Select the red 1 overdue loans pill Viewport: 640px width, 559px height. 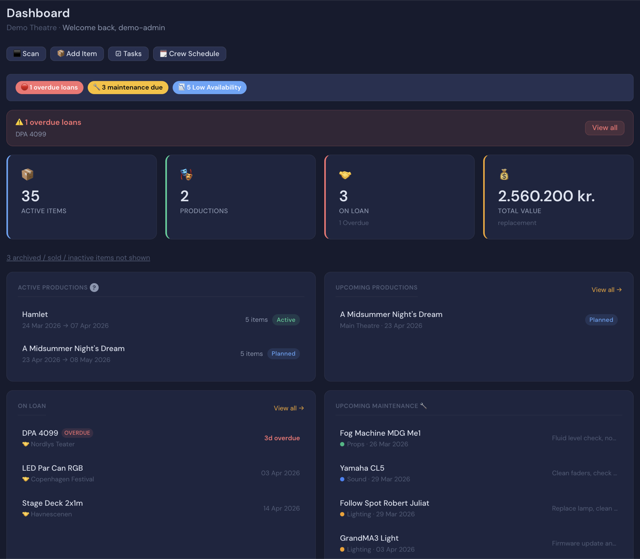pos(49,87)
